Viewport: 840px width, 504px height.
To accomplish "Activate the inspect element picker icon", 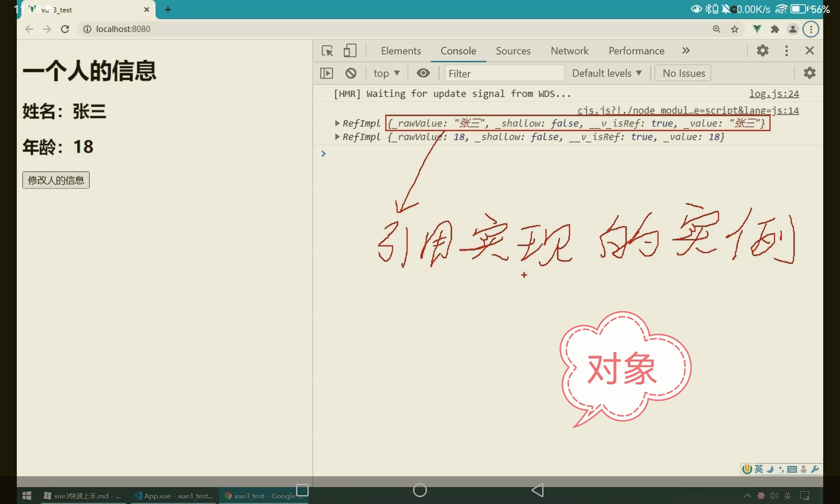I will [327, 51].
